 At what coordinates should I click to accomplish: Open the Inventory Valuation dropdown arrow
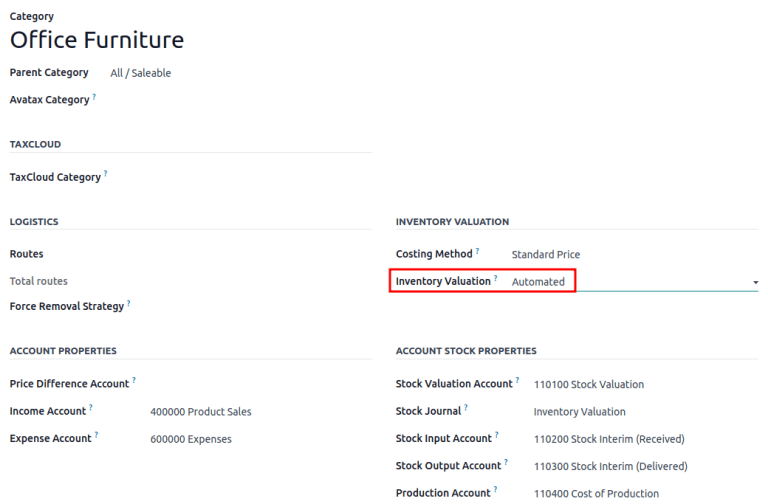[755, 283]
